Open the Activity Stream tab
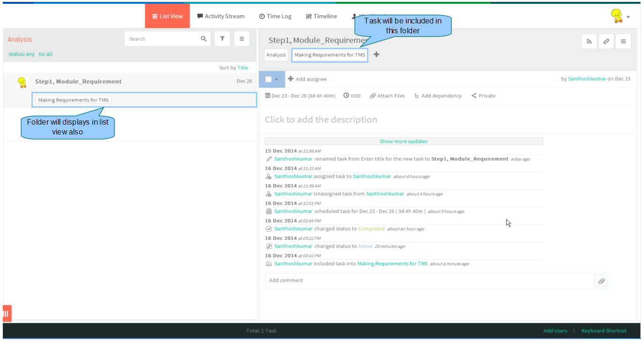 coord(221,16)
